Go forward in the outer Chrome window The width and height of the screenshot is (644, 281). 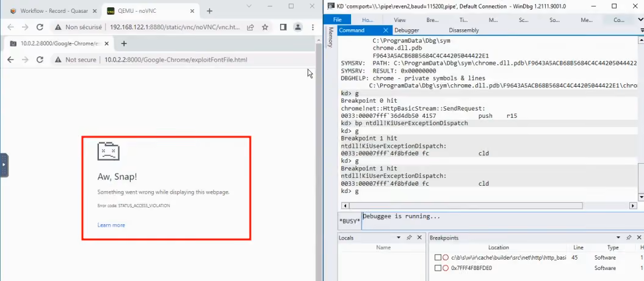[25, 27]
